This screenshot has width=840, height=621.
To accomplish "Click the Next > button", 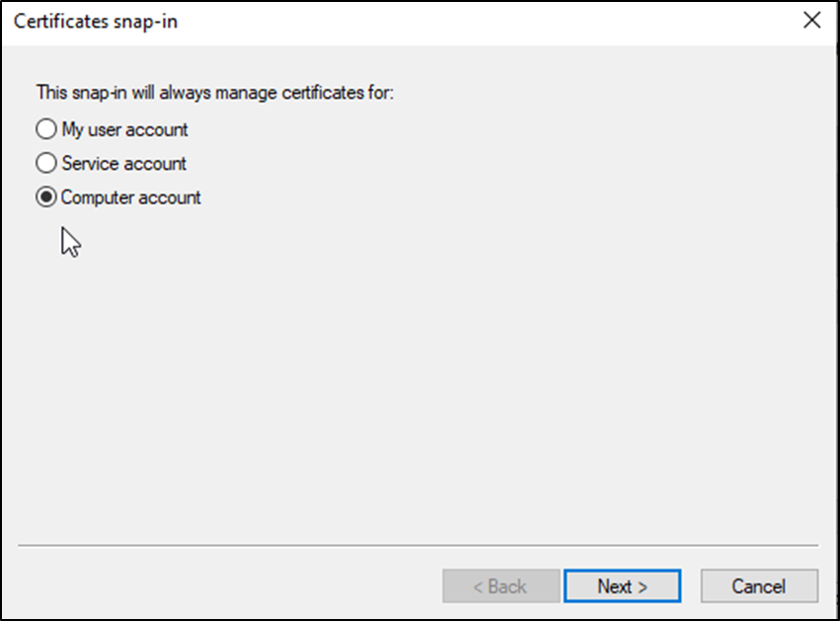I will point(622,586).
